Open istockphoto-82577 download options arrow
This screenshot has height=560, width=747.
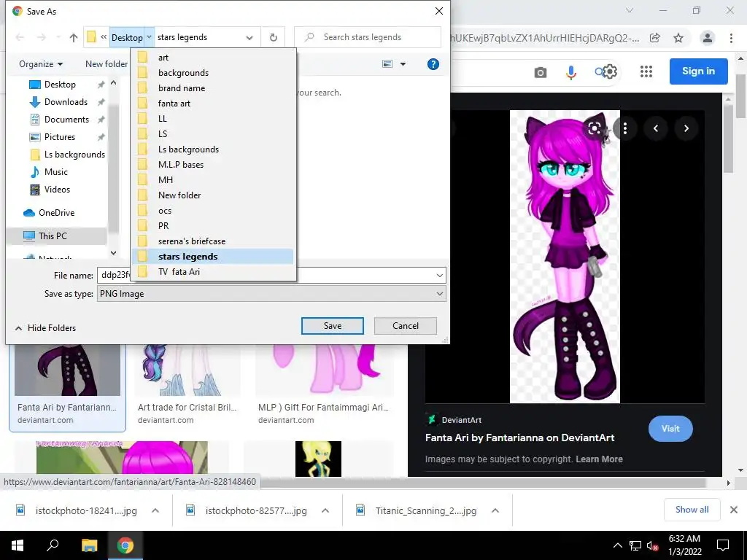click(325, 510)
